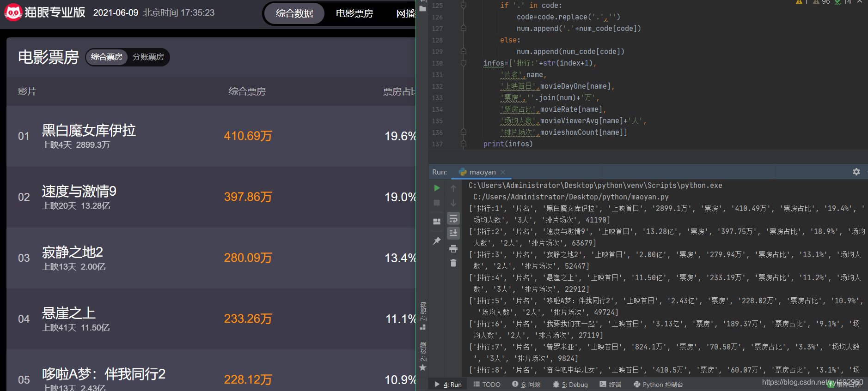
Task: Open the 96 weak warnings indicator
Action: (x=822, y=2)
